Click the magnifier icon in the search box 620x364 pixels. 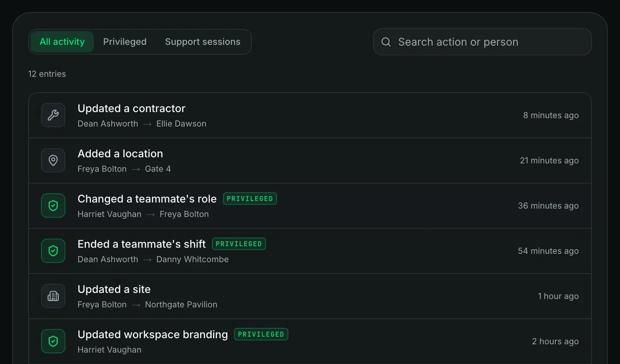(x=386, y=42)
